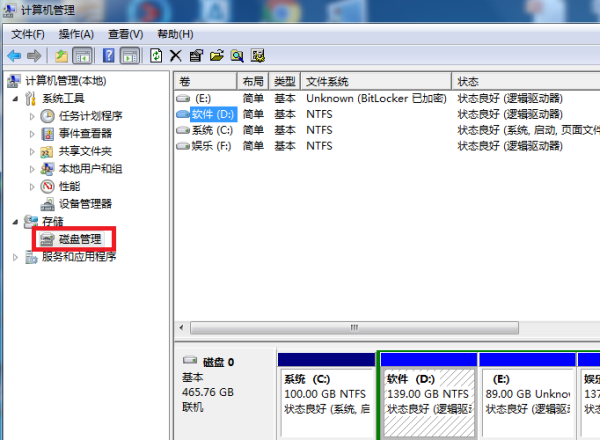Click the 服务和应用程序 icon
Viewport: 600px width, 440px height.
coord(31,257)
